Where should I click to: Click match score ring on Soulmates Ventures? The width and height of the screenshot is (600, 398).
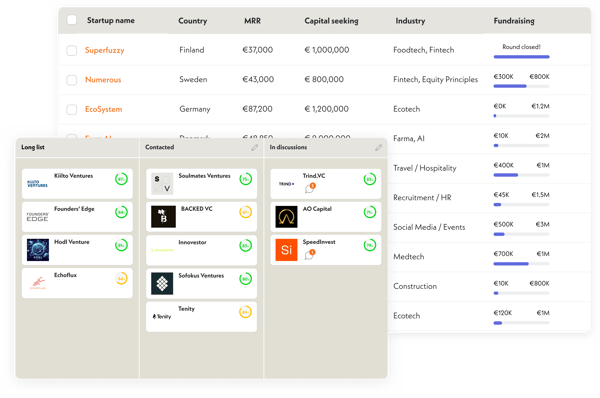coord(246,179)
